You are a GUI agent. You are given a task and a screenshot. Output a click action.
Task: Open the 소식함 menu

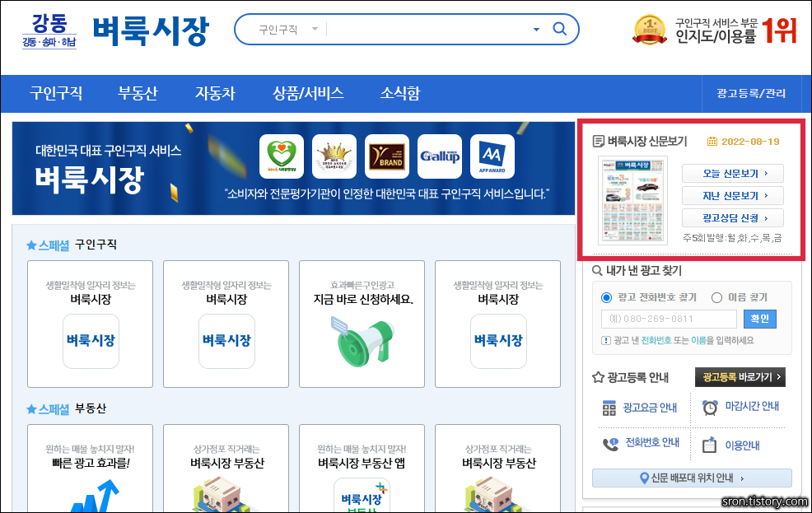[400, 93]
